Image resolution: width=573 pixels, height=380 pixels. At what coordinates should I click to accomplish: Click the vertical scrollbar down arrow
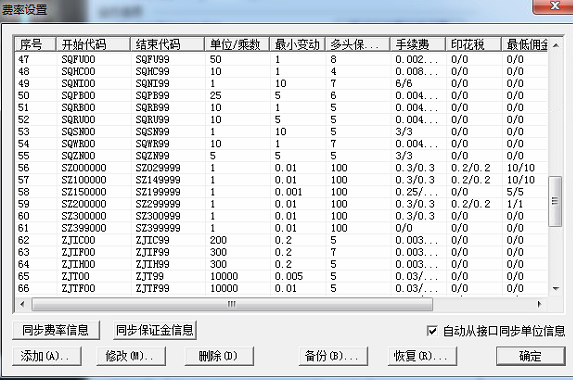pos(555,288)
